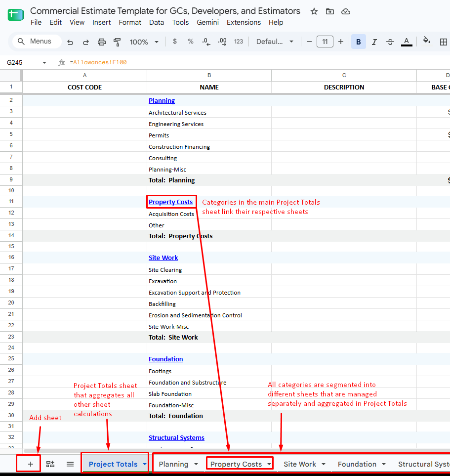Viewport: 450px width, 476px height.
Task: Add a new sheet with plus button
Action: [30, 464]
